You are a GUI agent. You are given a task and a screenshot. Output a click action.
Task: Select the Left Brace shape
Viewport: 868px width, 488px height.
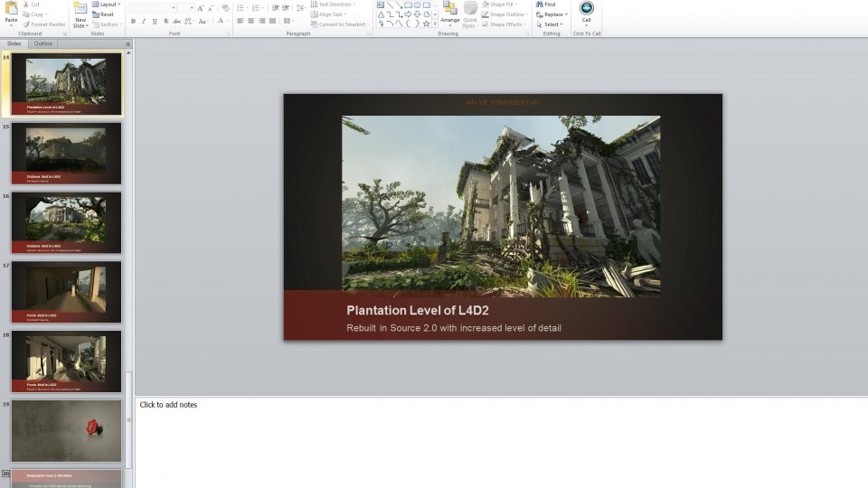(408, 23)
